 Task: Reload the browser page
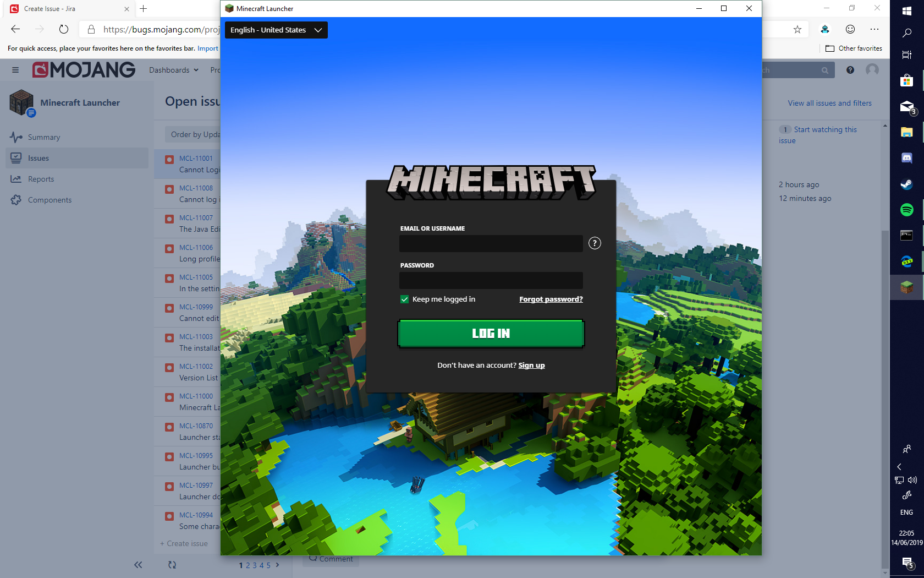(x=64, y=29)
